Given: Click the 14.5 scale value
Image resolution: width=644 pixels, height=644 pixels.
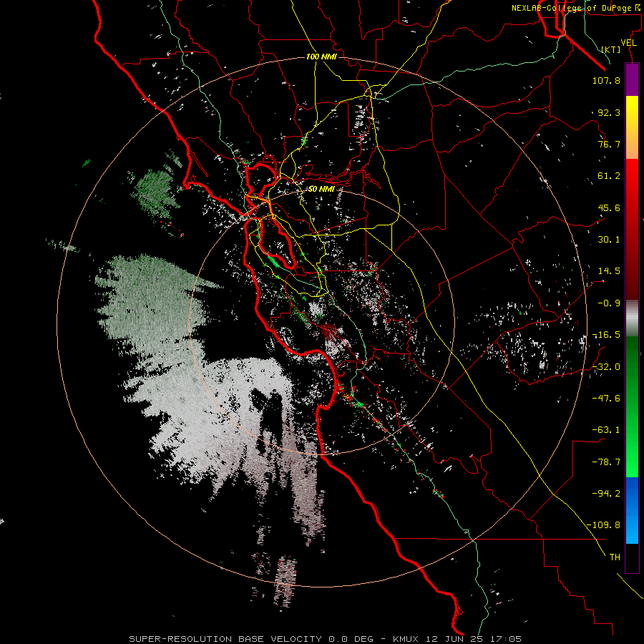Looking at the screenshot, I should click(x=609, y=271).
